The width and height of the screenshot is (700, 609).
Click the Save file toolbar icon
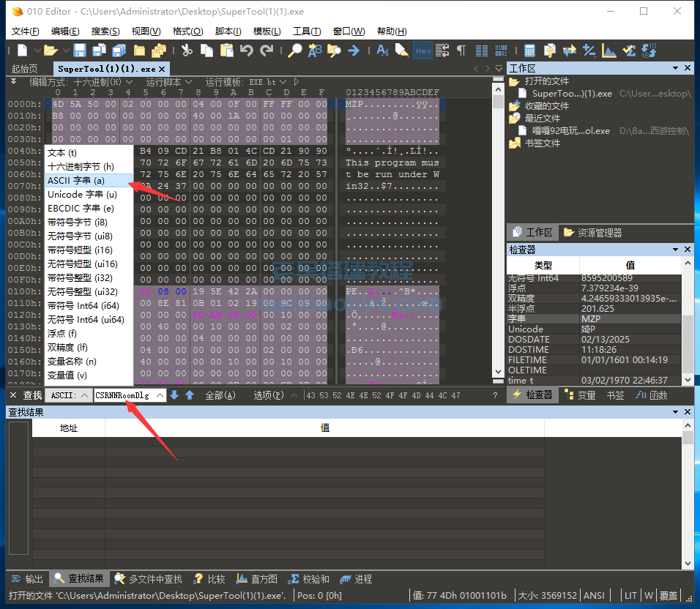click(80, 51)
